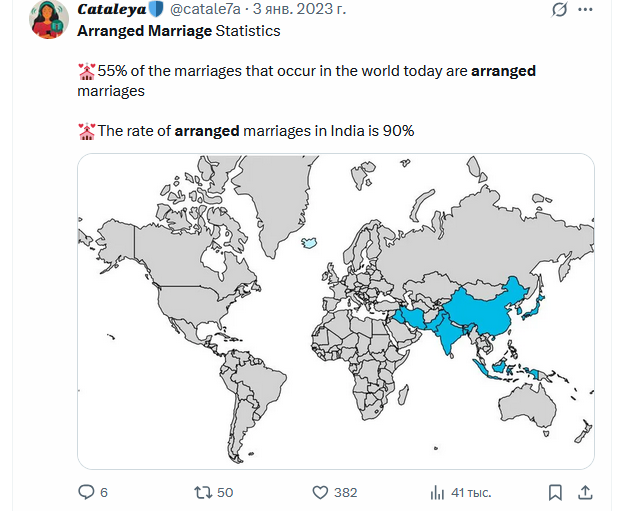Retweet this Arranged Marriage post
Viewport: 628px width, 511px height.
click(x=202, y=492)
